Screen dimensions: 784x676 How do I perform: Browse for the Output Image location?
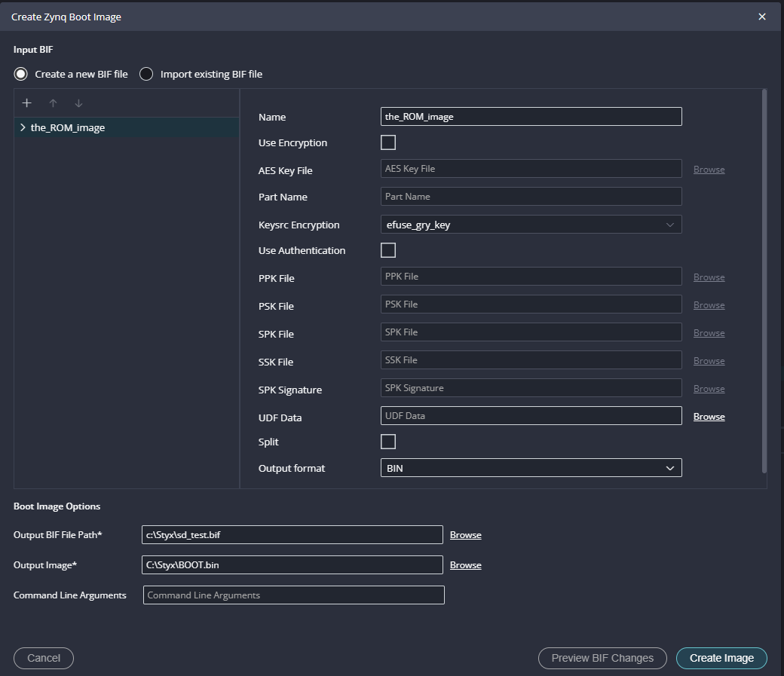click(x=465, y=565)
